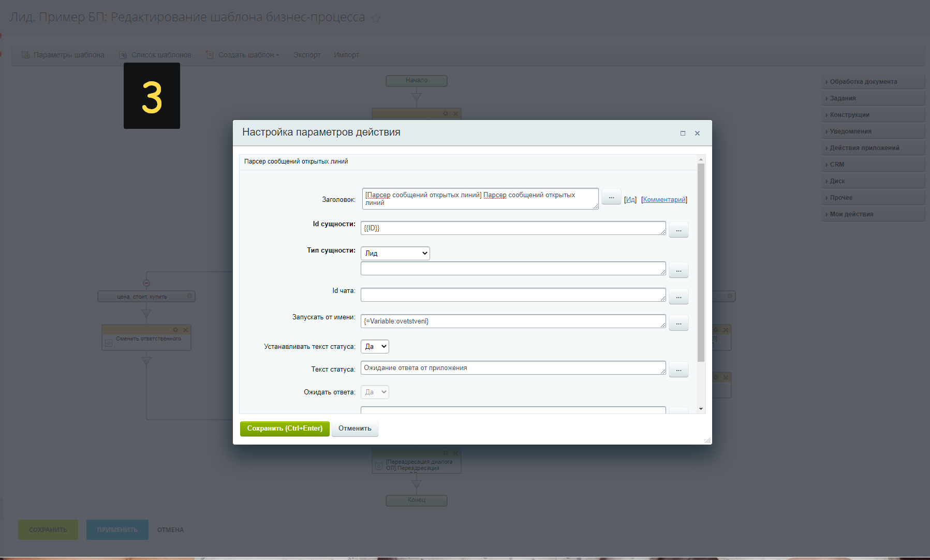Focus the Заголовок text area
Viewport: 930px width, 560px height.
(480, 199)
